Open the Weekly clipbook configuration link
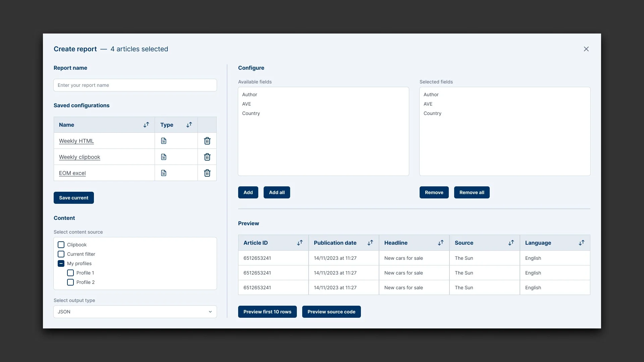 [x=79, y=157]
